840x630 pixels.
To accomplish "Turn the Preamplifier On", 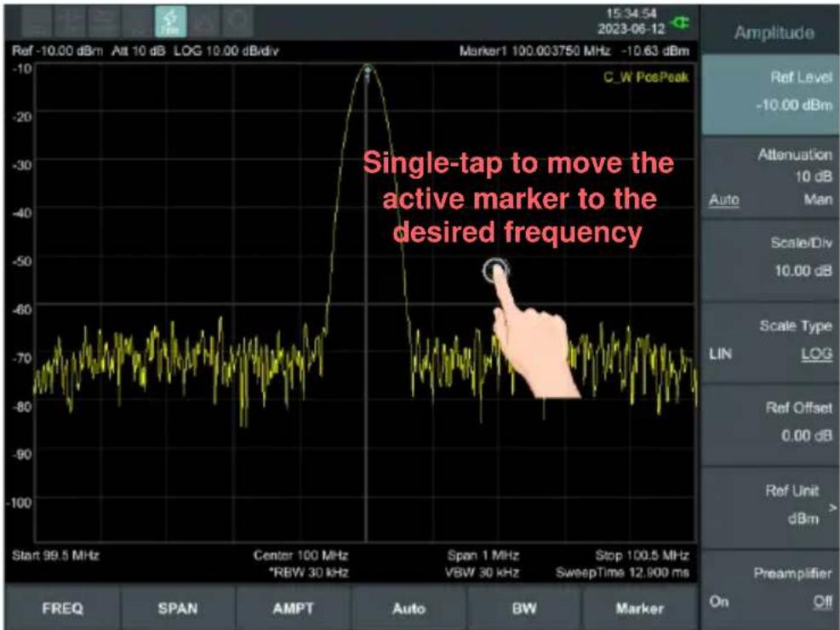I will 718,602.
